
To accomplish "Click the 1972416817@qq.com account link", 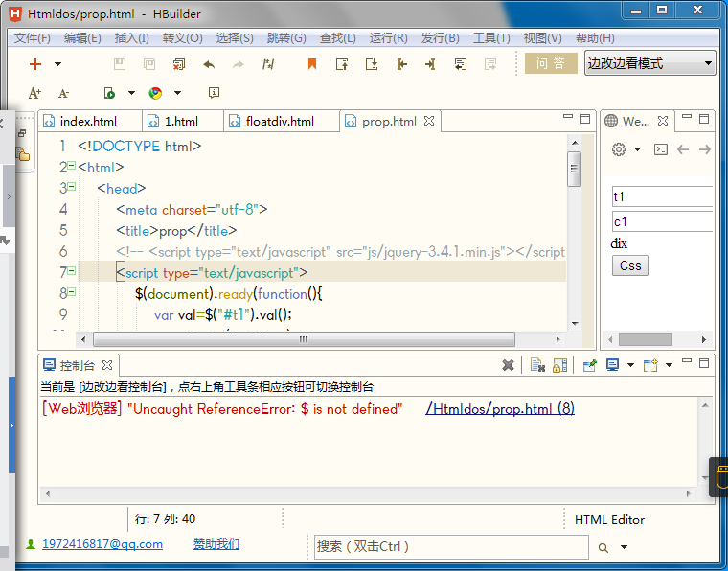I will click(102, 543).
